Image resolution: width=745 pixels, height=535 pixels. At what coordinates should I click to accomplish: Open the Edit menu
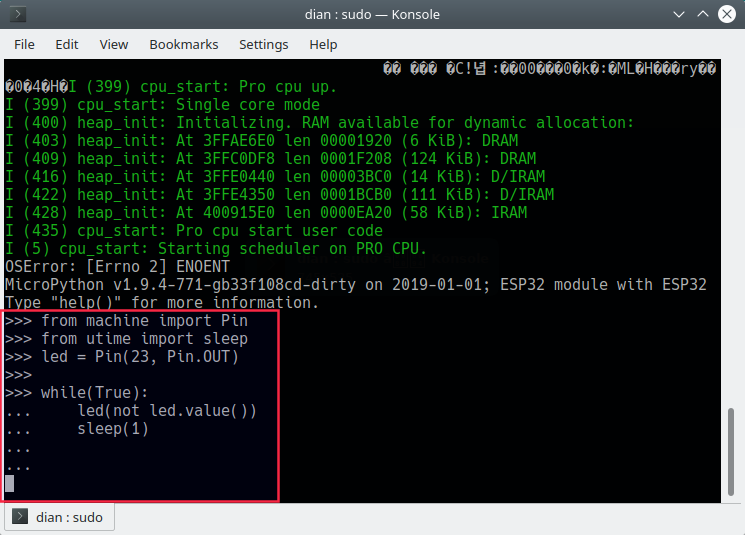(67, 44)
